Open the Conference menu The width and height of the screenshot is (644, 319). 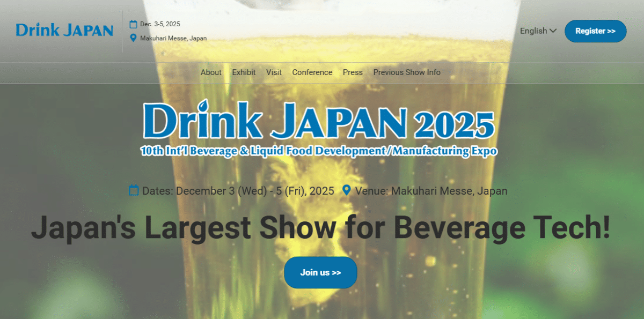click(x=312, y=72)
